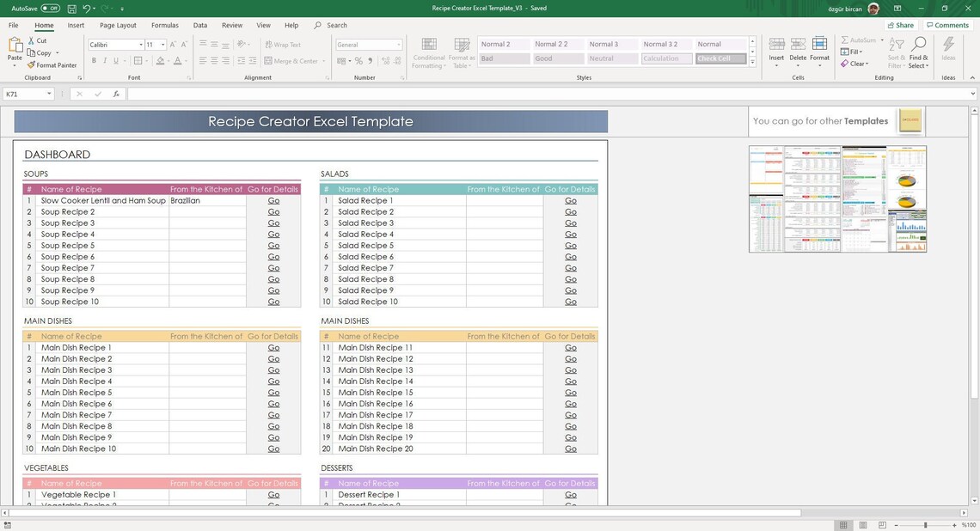
Task: Apply the red Font Color
Action: click(x=177, y=61)
